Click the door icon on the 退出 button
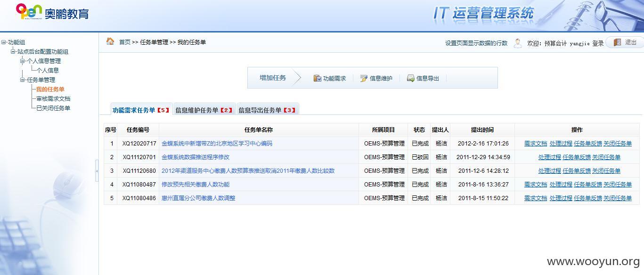The height and width of the screenshot is (275, 644). coord(617,42)
